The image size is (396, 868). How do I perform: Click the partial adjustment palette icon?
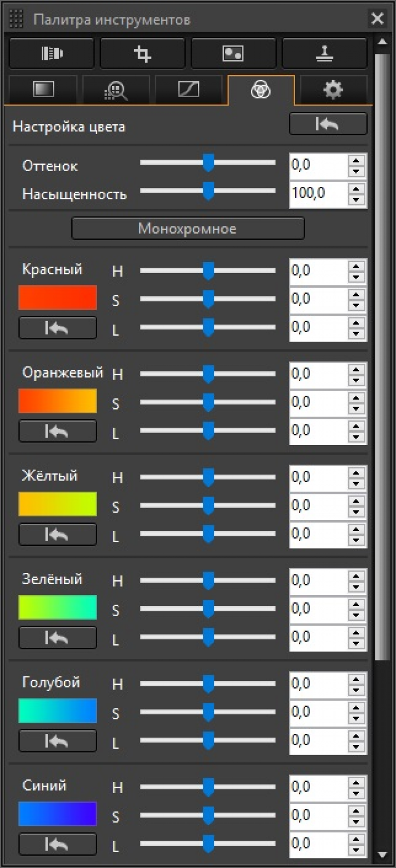(233, 53)
